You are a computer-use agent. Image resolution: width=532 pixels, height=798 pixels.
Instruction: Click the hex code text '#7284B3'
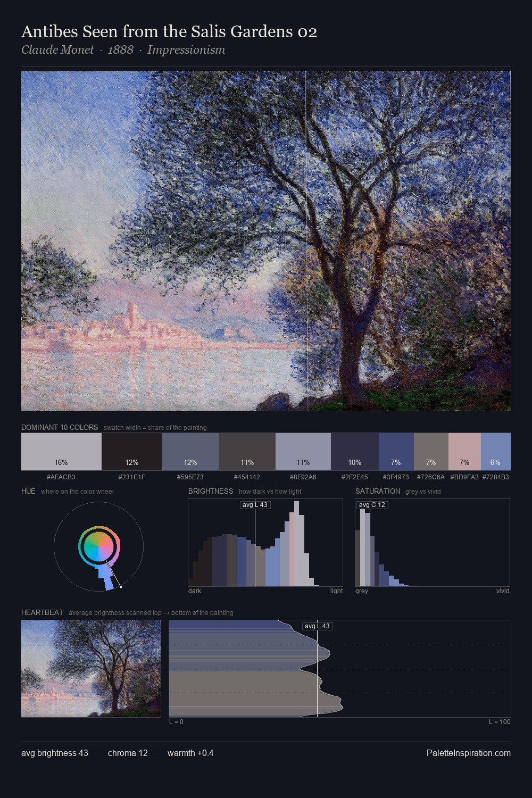(x=496, y=477)
